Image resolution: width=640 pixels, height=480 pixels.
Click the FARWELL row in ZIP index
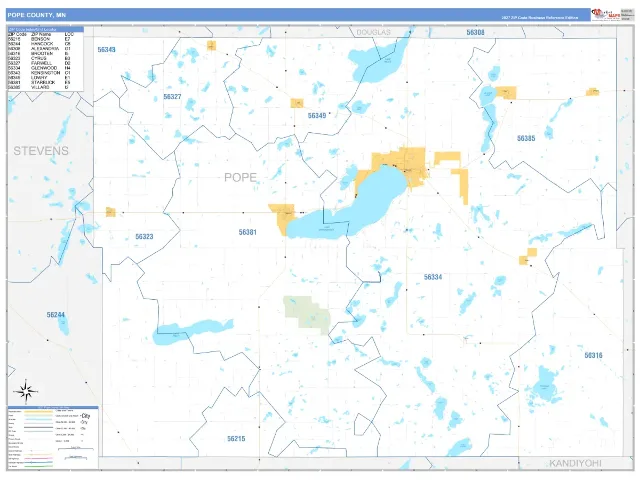pos(40,63)
